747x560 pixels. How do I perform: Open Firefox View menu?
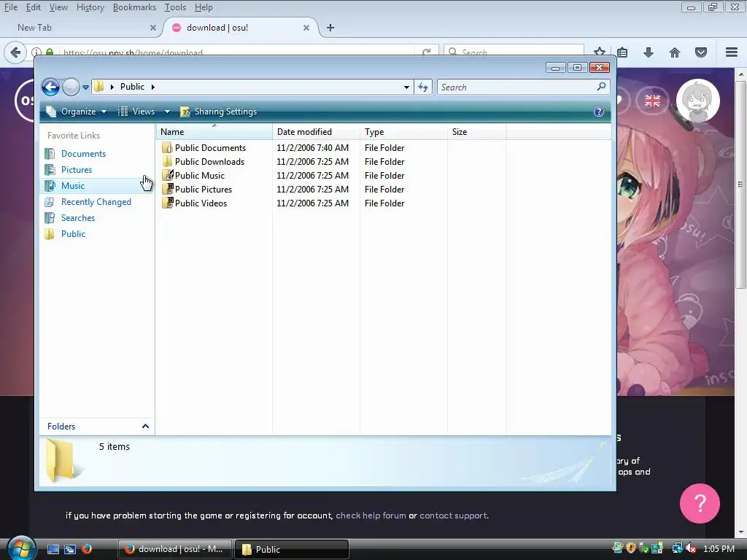point(58,7)
